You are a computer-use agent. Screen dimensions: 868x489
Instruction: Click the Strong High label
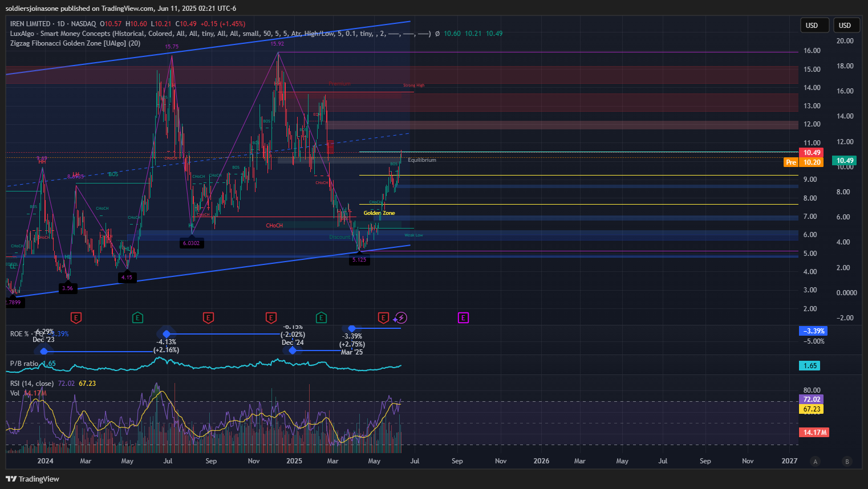(414, 85)
